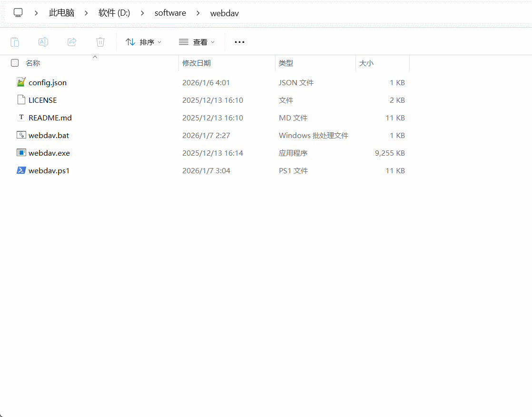
Task: Click the 2026/1/6 4:01 date cell
Action: point(206,82)
